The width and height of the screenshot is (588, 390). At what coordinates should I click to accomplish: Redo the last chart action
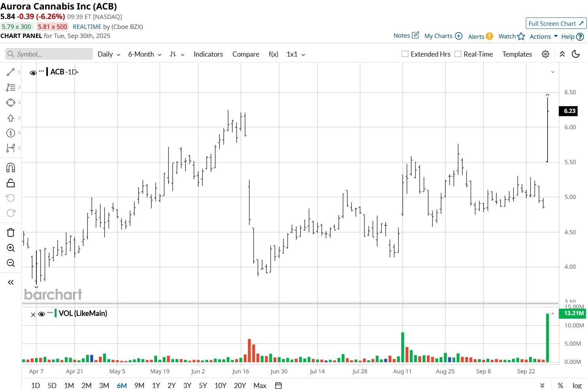click(11, 213)
